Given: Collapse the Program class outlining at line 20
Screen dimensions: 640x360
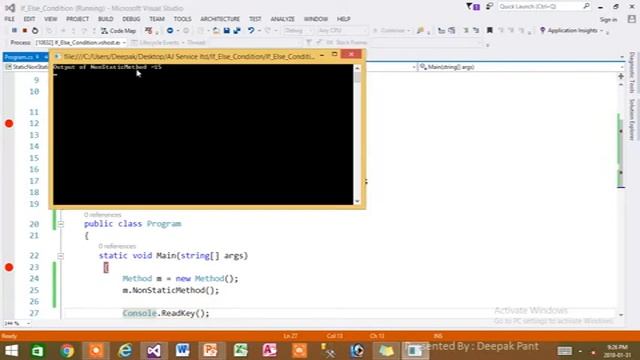Looking at the screenshot, I should coord(60,224).
